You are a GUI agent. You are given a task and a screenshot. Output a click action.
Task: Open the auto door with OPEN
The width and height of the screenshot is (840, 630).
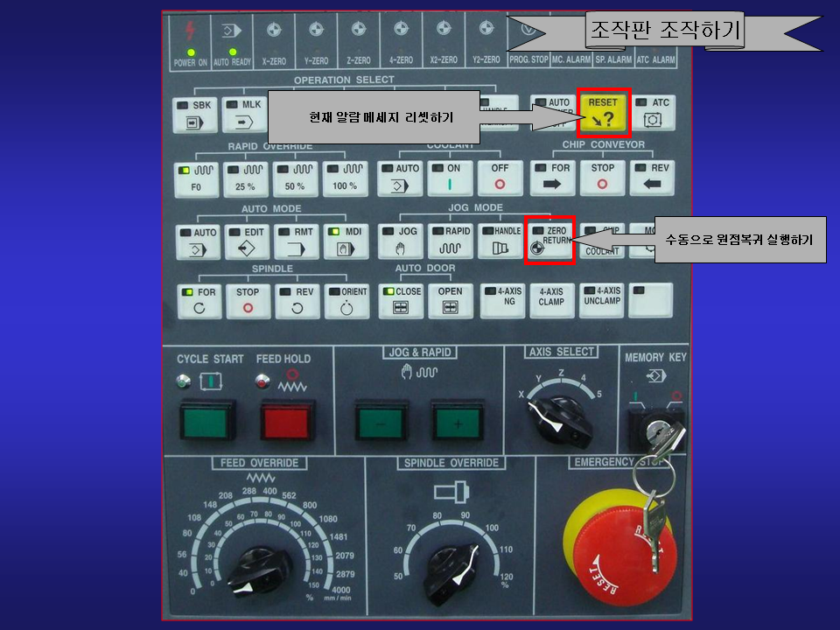click(x=451, y=301)
